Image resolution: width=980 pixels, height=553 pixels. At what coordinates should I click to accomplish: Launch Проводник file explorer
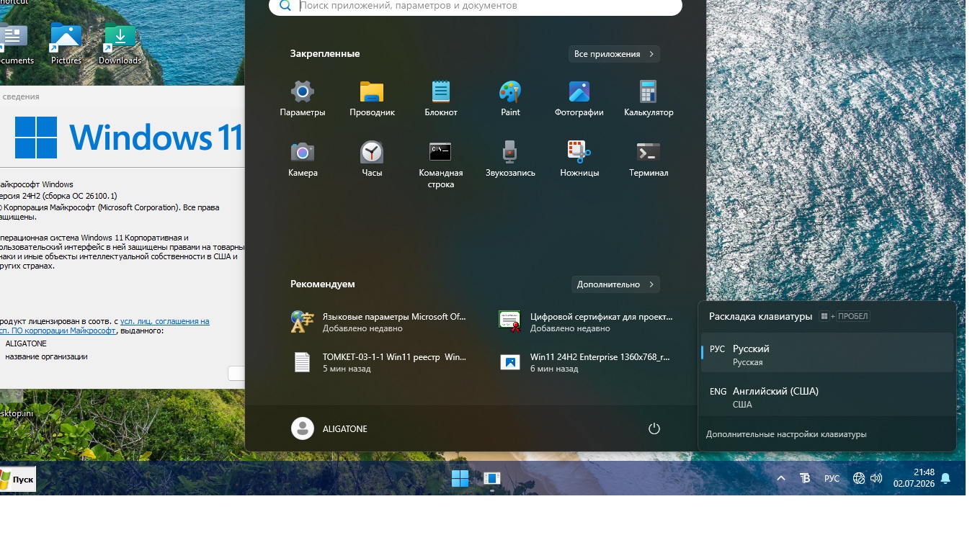pyautogui.click(x=372, y=99)
